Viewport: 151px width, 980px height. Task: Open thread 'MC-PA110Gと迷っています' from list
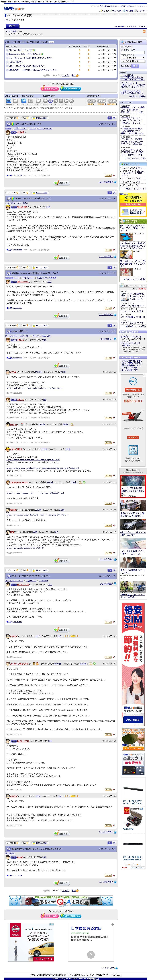21,50
